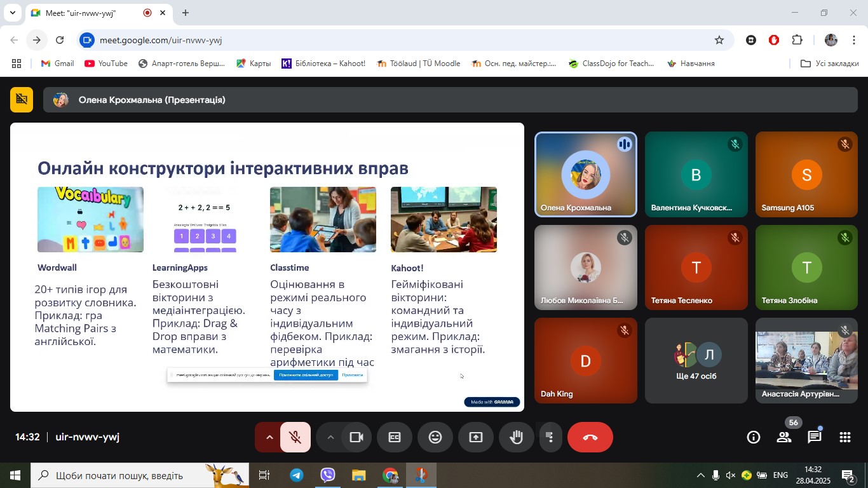
Task: Click the muted speaker volume tray icon
Action: click(x=731, y=475)
